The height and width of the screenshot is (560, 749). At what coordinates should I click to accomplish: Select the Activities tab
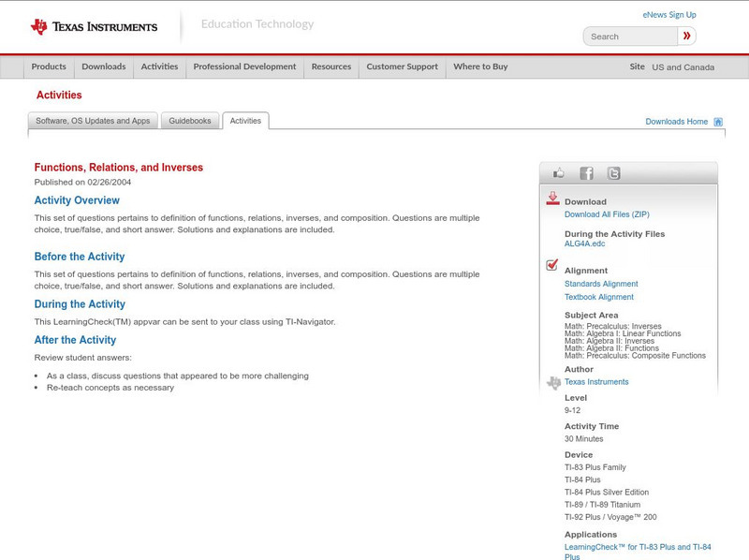click(245, 121)
